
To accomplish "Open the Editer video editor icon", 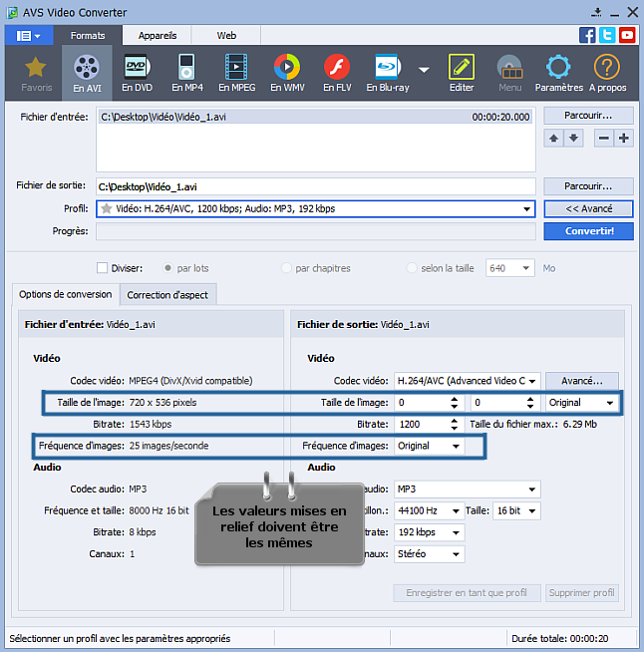I will [x=461, y=73].
